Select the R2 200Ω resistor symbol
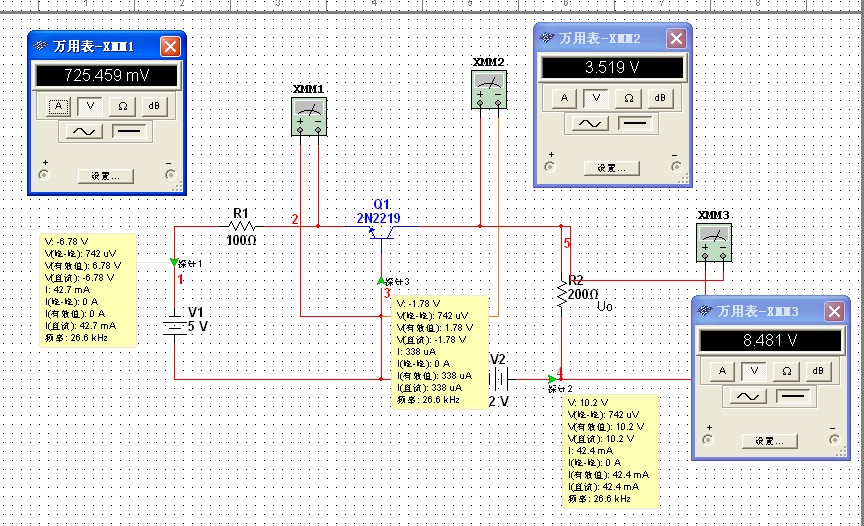Image resolution: width=864 pixels, height=526 pixels. (562, 294)
